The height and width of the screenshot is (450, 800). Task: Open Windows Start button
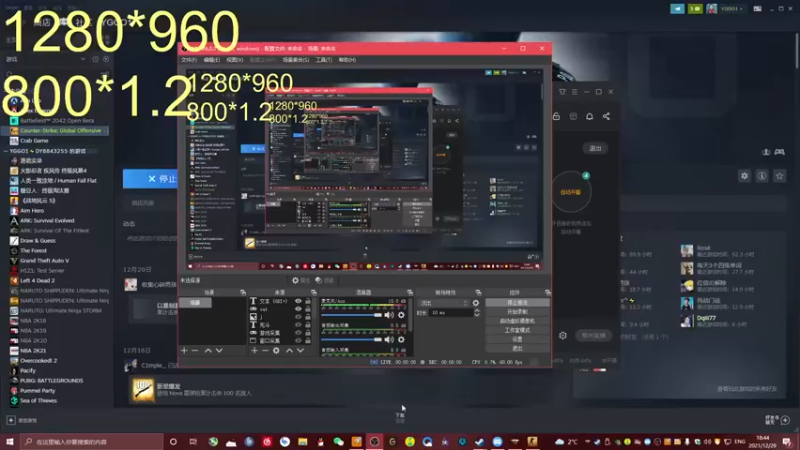9,441
